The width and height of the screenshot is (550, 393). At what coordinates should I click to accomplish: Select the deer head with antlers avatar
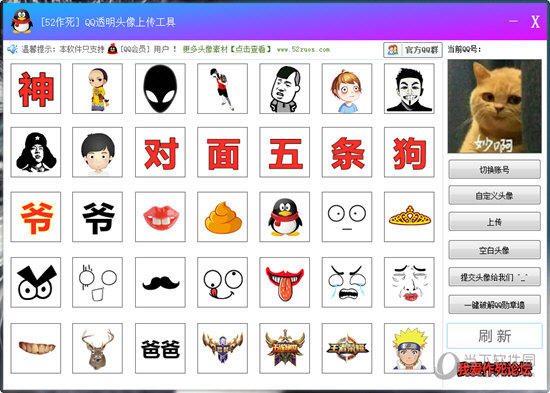point(98,348)
